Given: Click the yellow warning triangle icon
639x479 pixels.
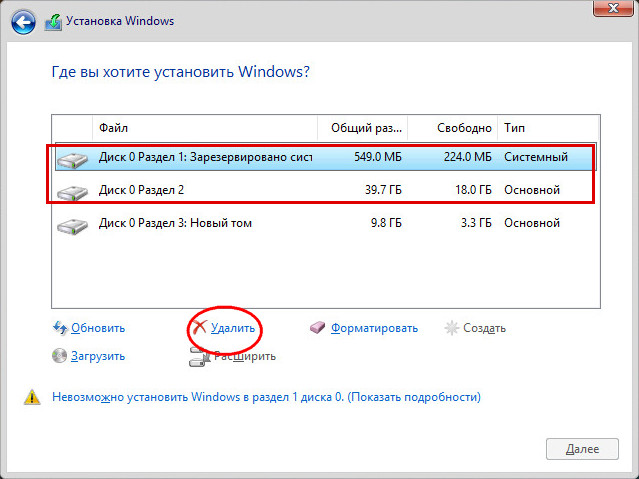Looking at the screenshot, I should [x=32, y=397].
